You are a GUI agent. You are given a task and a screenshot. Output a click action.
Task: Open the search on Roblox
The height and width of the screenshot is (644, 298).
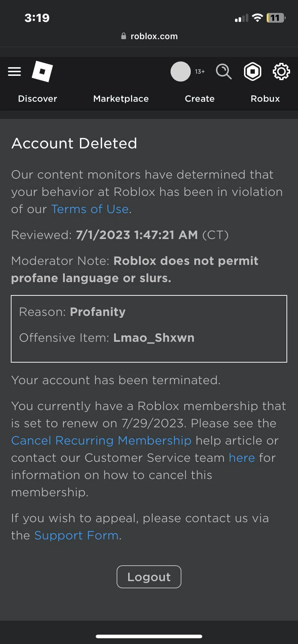pos(223,72)
